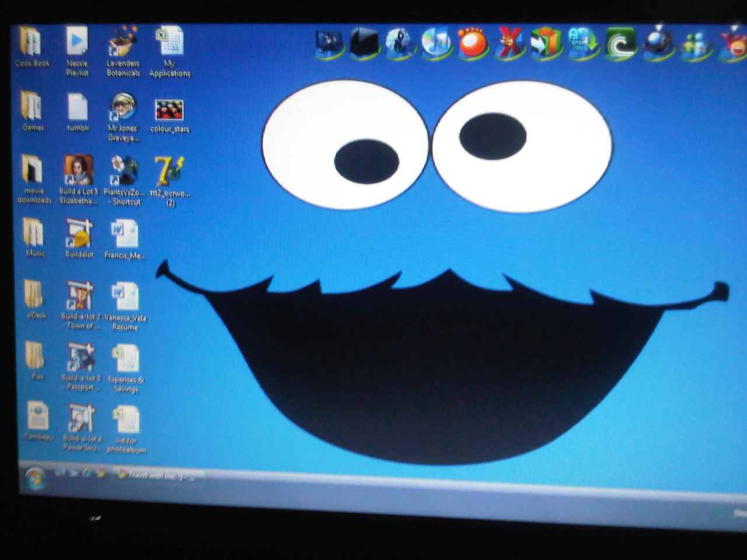Launch Mr Jones' Graveyard shortcut
This screenshot has width=747, height=560.
coord(123,117)
